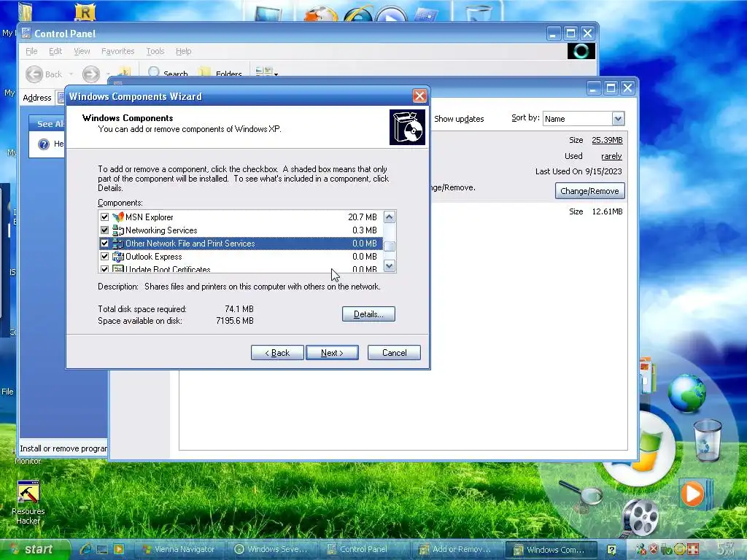Click the Forward arrow in Control Panel toolbar

point(91,74)
